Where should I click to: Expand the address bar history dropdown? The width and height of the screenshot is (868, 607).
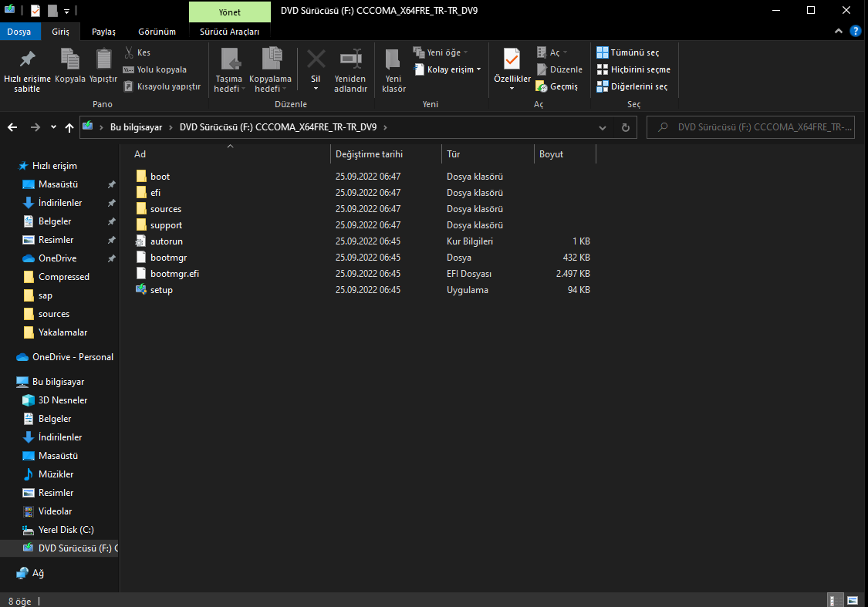603,128
